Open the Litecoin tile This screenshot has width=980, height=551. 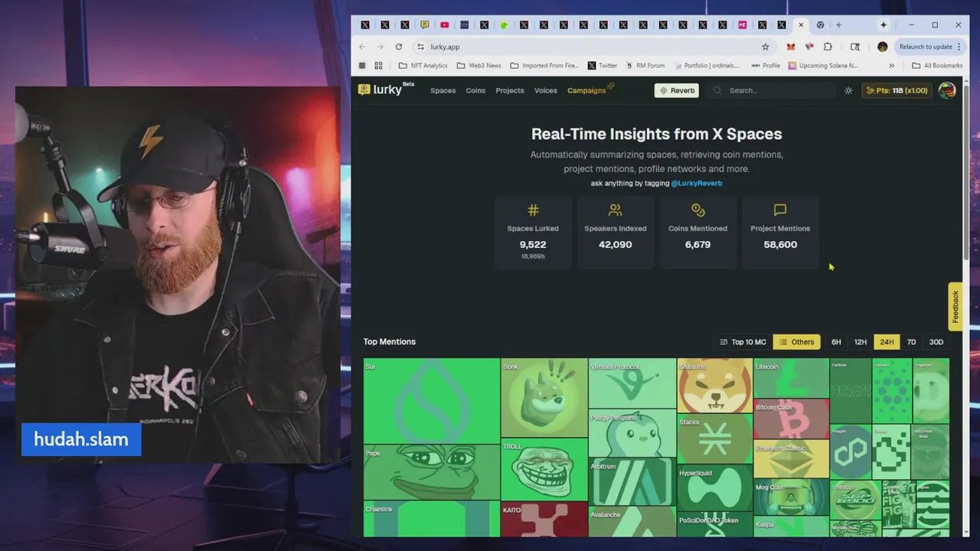coord(791,378)
